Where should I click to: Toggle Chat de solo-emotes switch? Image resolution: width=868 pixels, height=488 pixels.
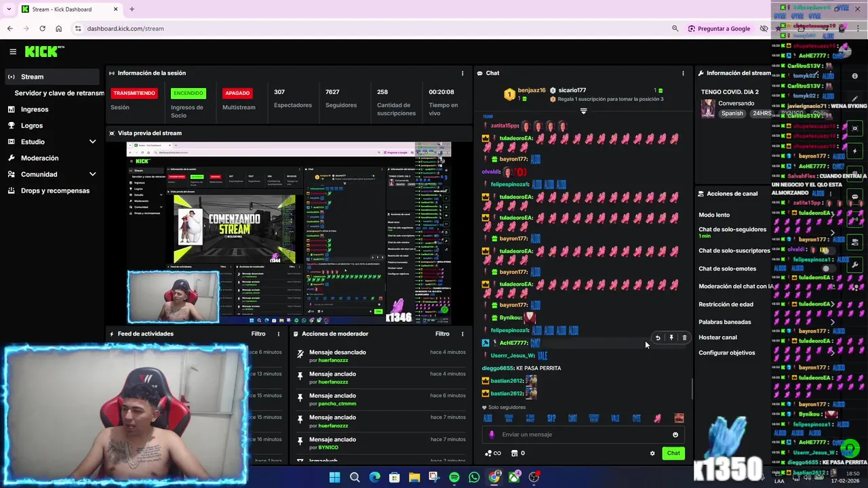[x=827, y=269]
